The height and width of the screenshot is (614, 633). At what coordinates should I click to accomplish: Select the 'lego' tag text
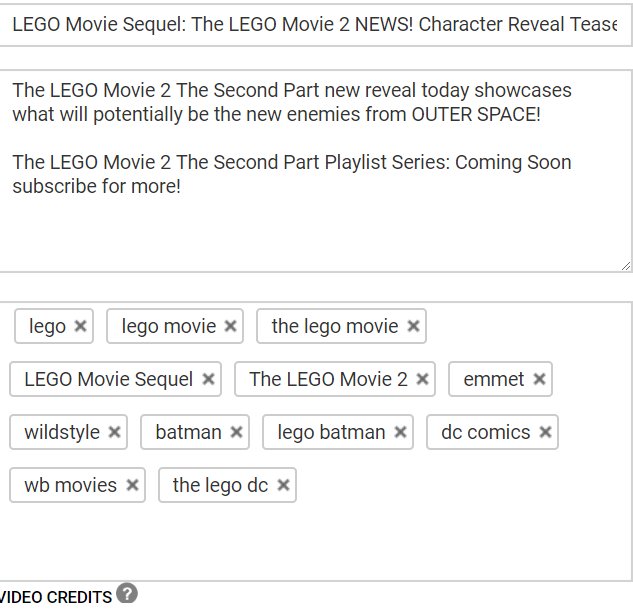[x=47, y=326]
